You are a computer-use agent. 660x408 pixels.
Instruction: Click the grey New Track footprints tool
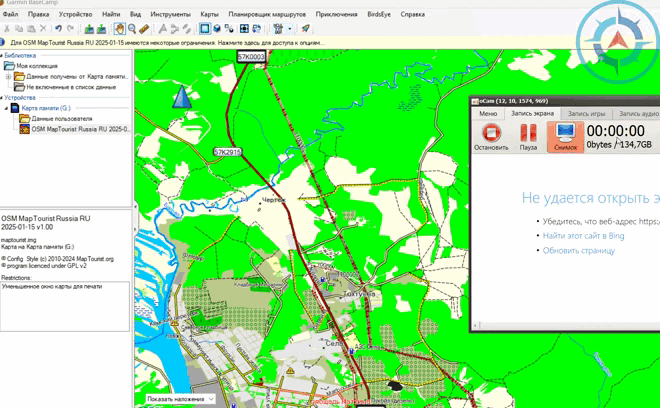pyautogui.click(x=186, y=29)
